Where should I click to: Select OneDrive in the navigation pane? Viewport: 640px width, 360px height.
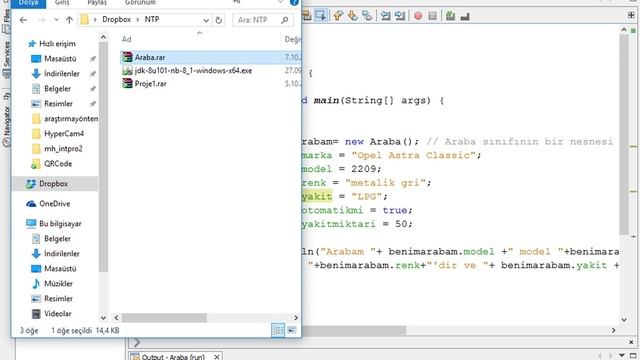coord(54,204)
